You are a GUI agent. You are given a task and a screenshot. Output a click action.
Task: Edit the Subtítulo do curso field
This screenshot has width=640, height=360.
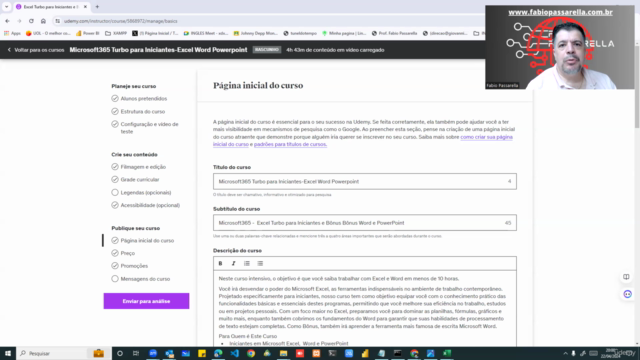click(364, 223)
